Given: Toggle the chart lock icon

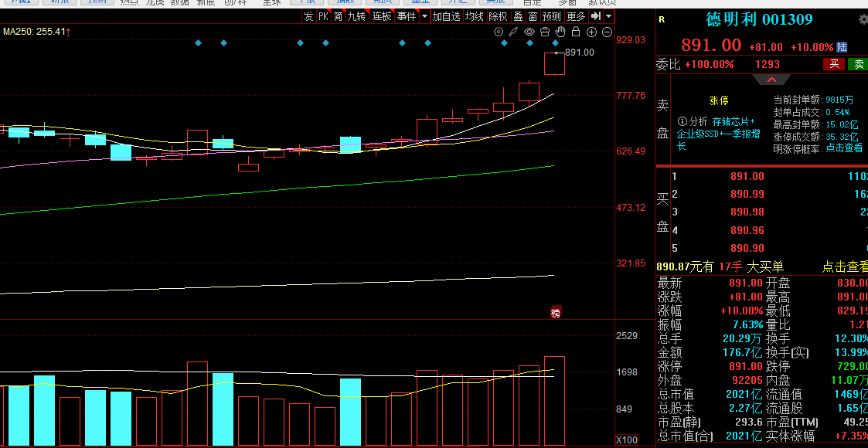Looking at the screenshot, I should pos(576,32).
